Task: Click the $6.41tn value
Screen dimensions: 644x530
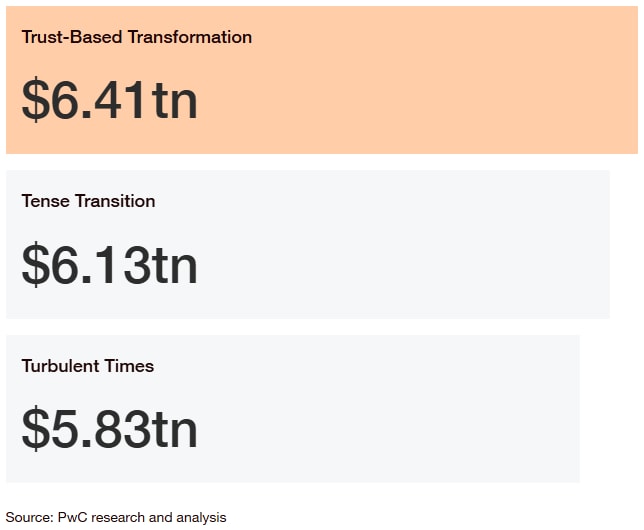Action: (110, 100)
